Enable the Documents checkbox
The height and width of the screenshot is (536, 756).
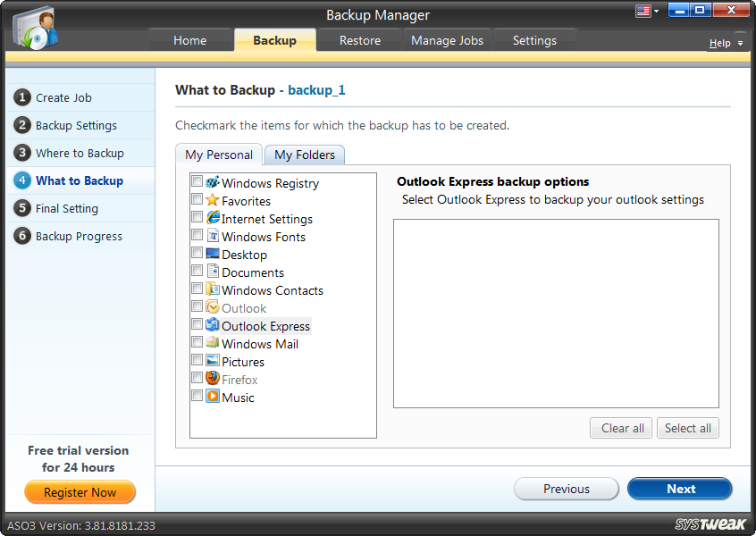pos(197,271)
